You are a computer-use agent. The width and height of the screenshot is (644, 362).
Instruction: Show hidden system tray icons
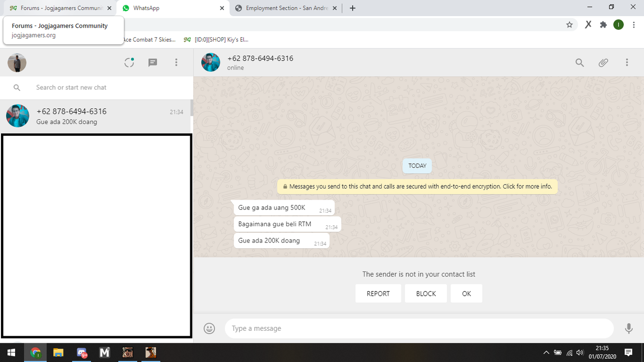point(546,352)
